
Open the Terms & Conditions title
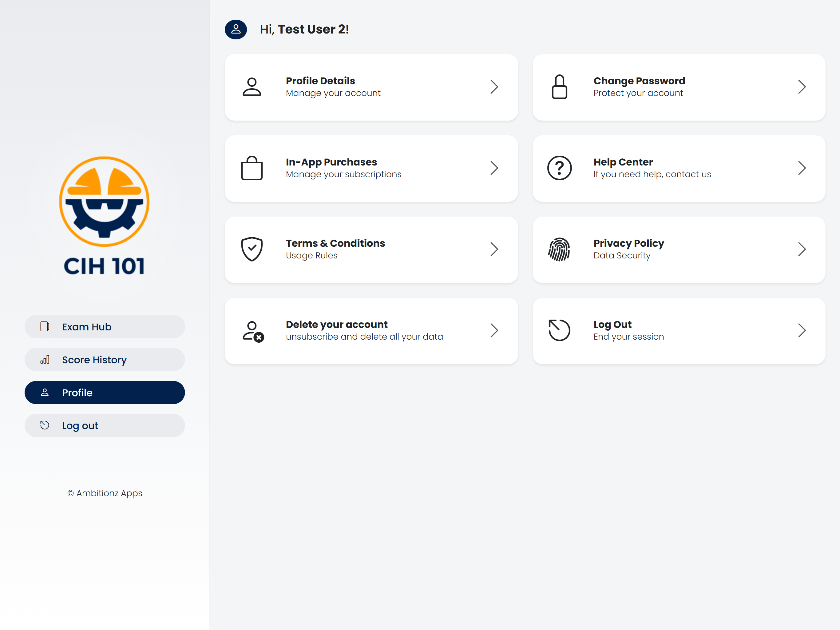[335, 243]
